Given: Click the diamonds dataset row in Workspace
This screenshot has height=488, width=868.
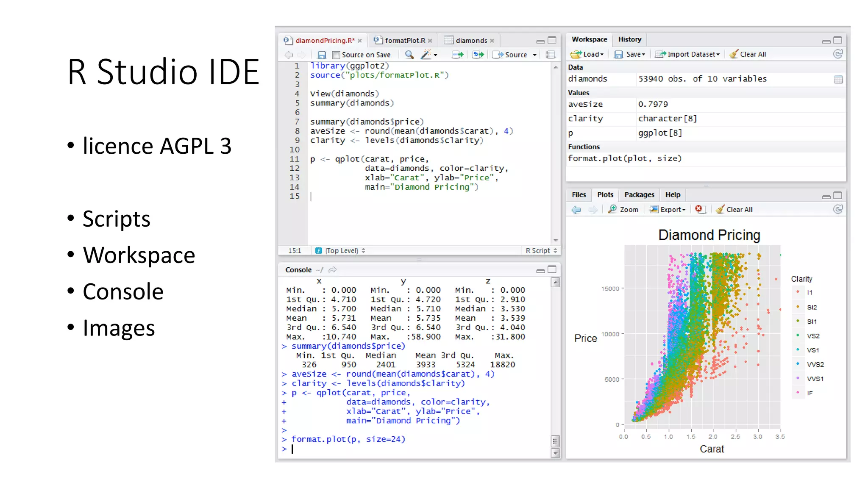Looking at the screenshot, I should [x=706, y=79].
